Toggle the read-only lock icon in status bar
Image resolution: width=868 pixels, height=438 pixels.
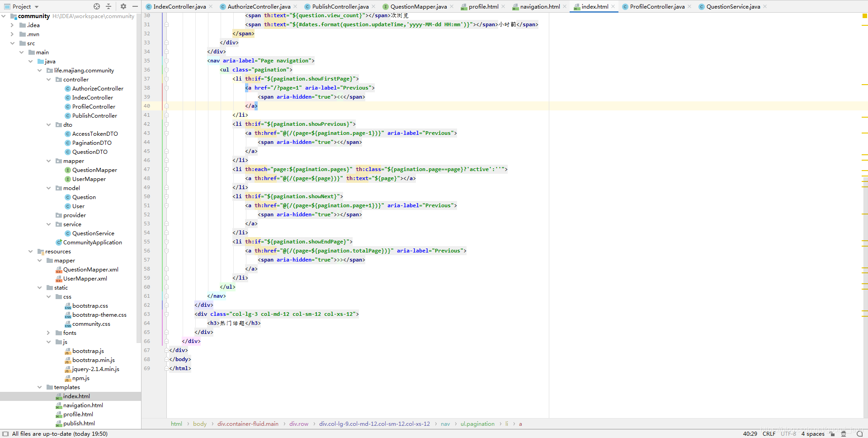click(x=832, y=433)
